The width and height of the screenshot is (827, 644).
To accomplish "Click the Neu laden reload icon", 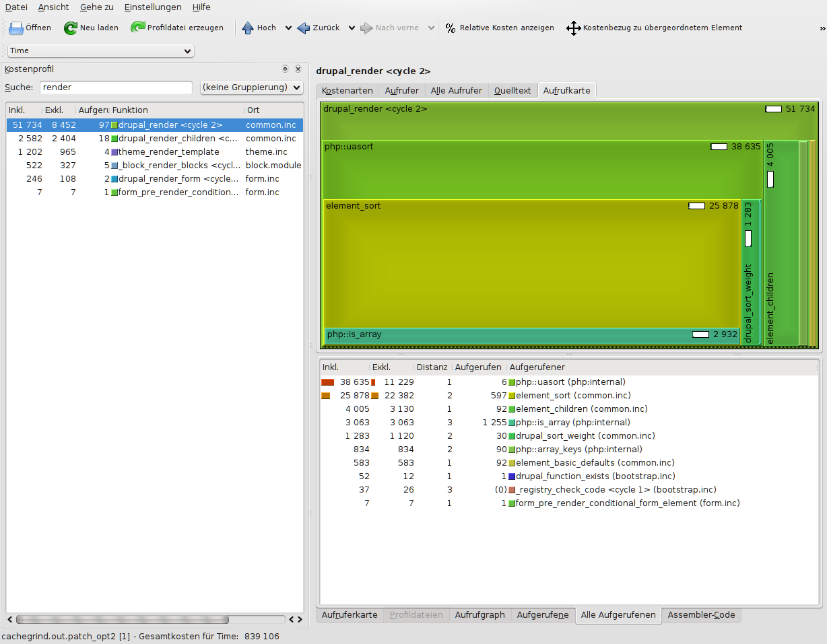I will point(71,28).
